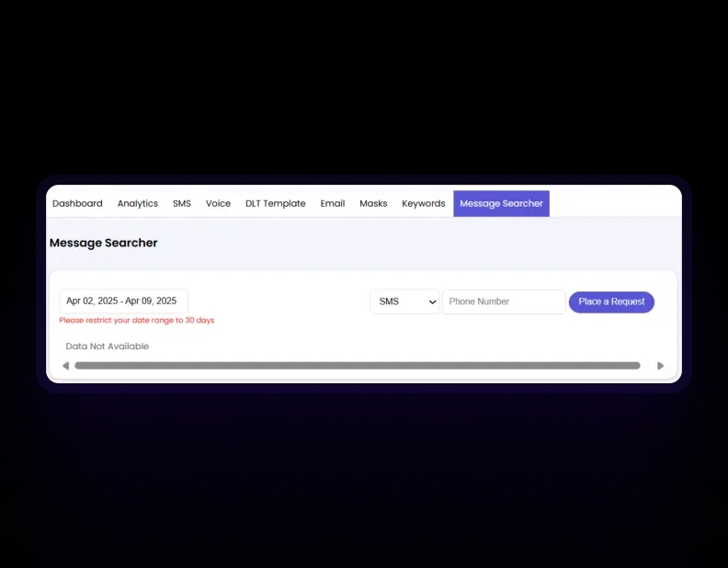Select the SMS tab in navigation bar

[182, 203]
